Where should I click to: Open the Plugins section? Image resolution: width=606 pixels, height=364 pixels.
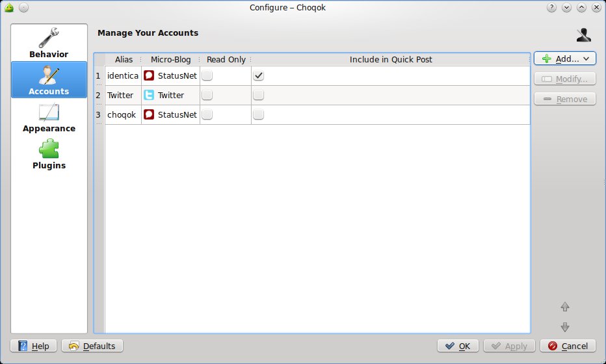(x=49, y=154)
